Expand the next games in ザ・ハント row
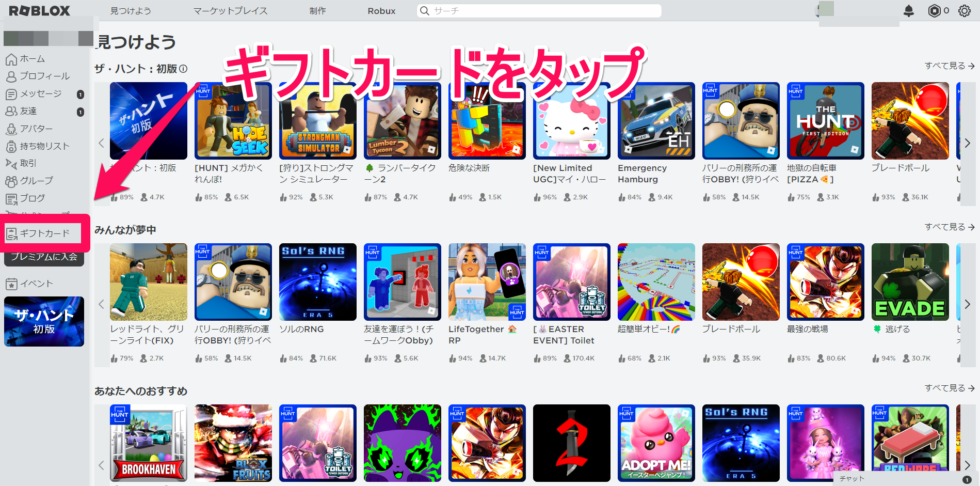Viewport: 980px width, 486px height. 969,144
